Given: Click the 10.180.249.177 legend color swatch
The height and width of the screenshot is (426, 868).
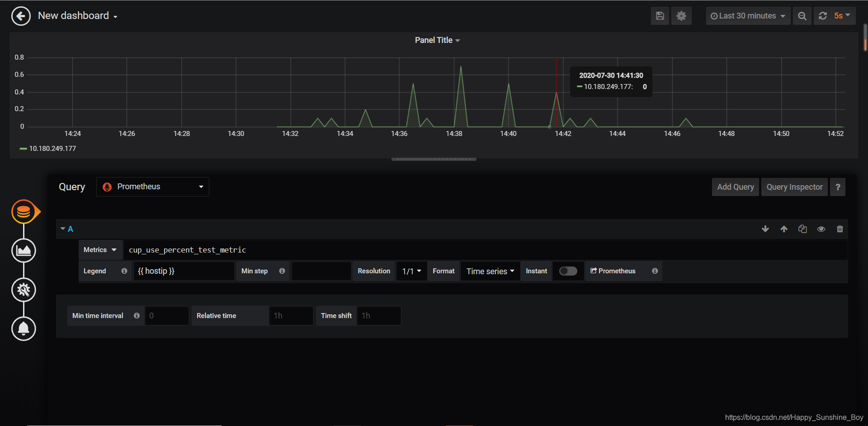Looking at the screenshot, I should pyautogui.click(x=23, y=148).
